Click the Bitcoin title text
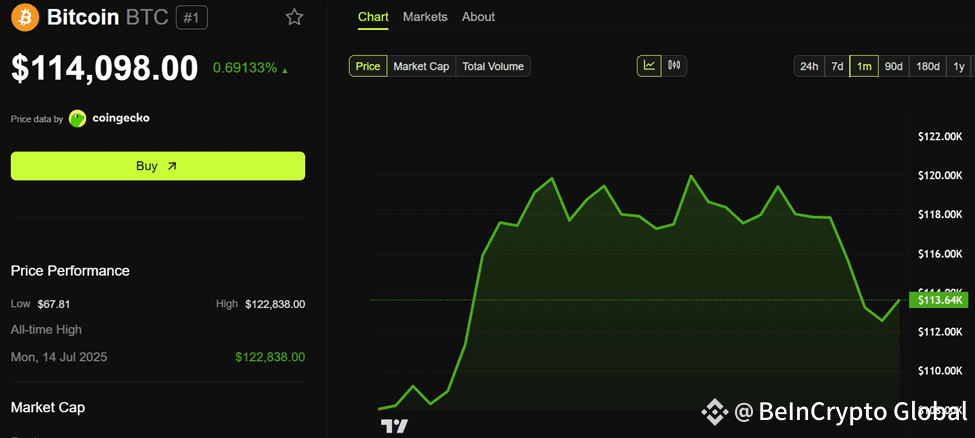This screenshot has width=975, height=438. [83, 17]
